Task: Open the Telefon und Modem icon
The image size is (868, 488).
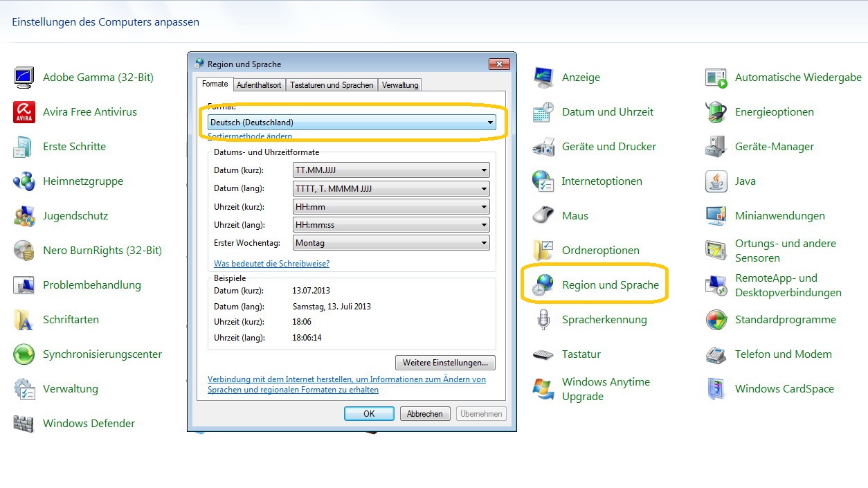Action: 716,354
